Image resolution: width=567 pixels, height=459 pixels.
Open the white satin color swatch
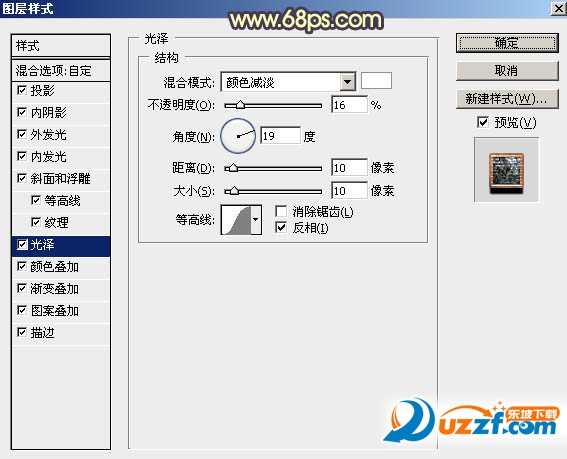coord(376,80)
